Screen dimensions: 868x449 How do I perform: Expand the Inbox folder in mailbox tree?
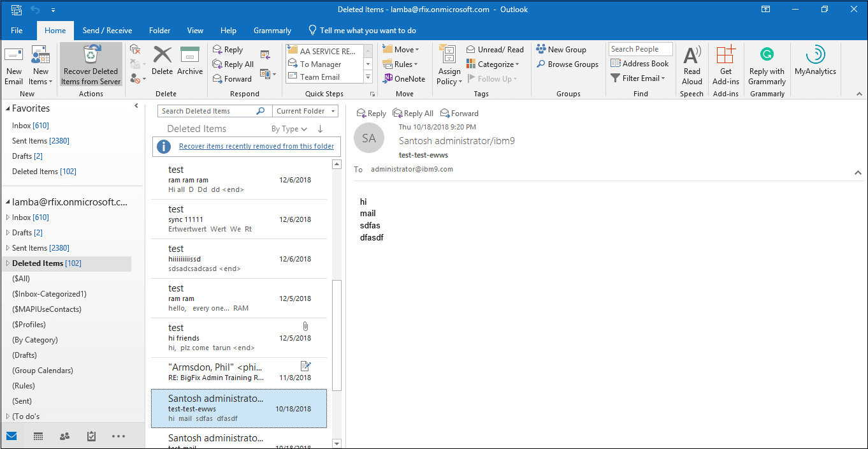(x=7, y=217)
